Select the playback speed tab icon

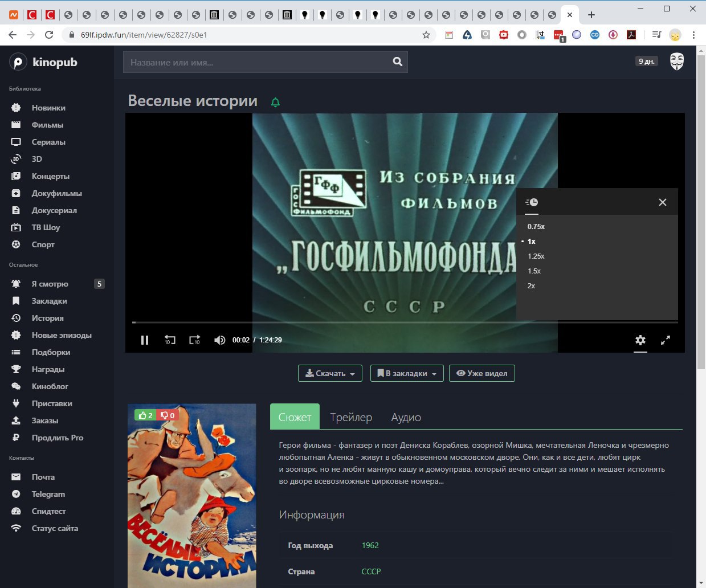(x=532, y=202)
